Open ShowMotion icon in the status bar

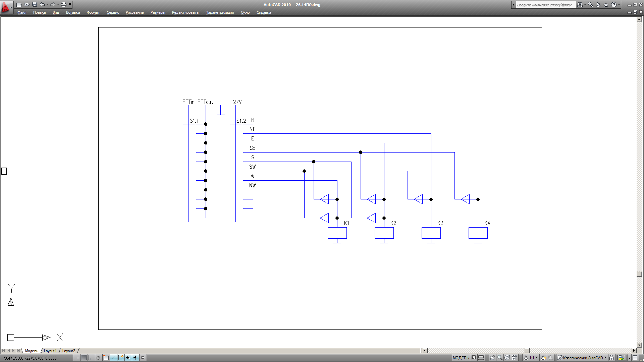click(x=514, y=358)
